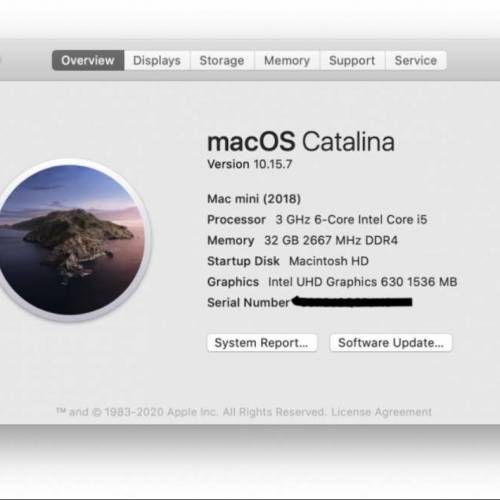Click the Serial Number label
Screen dimensions: 500x500
point(248,303)
